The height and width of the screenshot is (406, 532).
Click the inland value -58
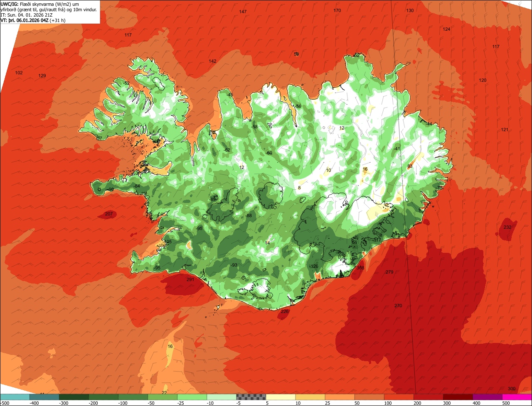[254, 127]
